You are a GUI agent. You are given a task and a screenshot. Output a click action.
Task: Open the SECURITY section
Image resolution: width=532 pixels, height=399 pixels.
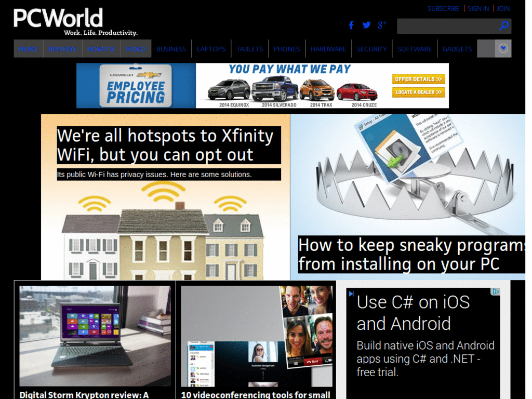pos(372,48)
